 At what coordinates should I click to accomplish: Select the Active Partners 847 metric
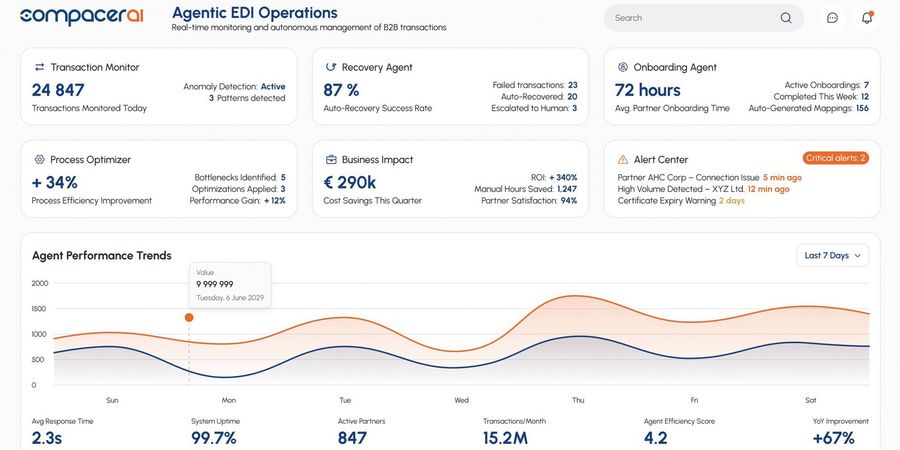(x=360, y=431)
